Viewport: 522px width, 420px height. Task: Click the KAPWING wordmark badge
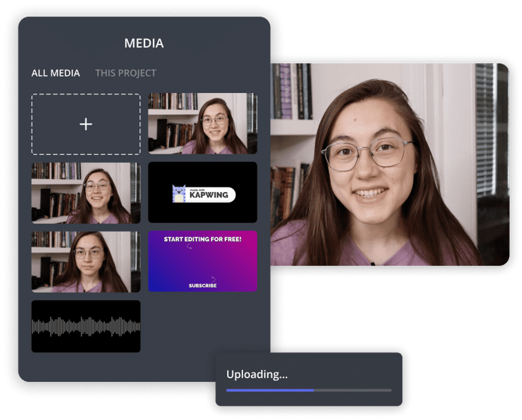tap(209, 195)
